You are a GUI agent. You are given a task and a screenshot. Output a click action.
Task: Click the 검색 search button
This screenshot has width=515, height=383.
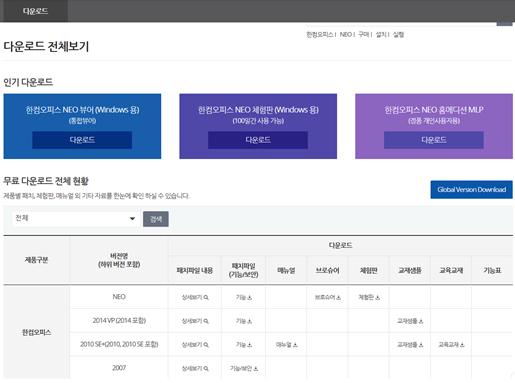(156, 219)
